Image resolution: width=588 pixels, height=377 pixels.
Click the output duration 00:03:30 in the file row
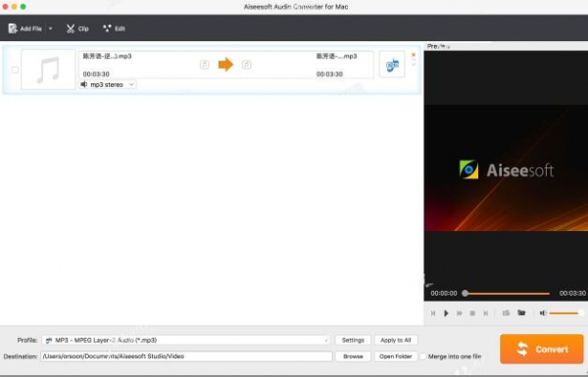[x=329, y=74]
